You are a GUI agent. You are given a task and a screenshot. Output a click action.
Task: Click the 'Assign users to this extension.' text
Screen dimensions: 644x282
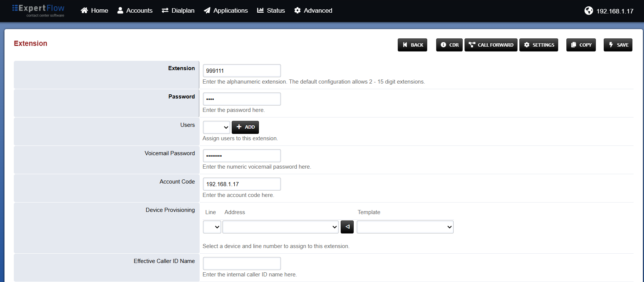tap(240, 138)
